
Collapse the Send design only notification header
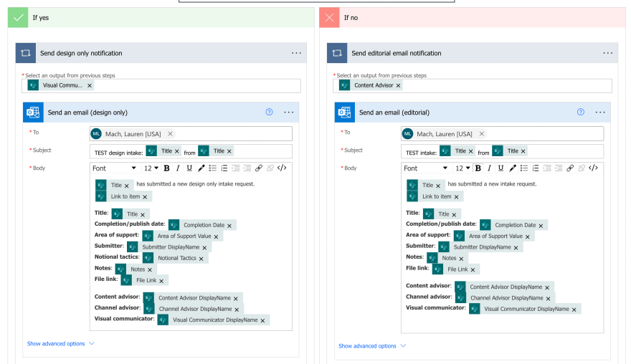pos(161,53)
